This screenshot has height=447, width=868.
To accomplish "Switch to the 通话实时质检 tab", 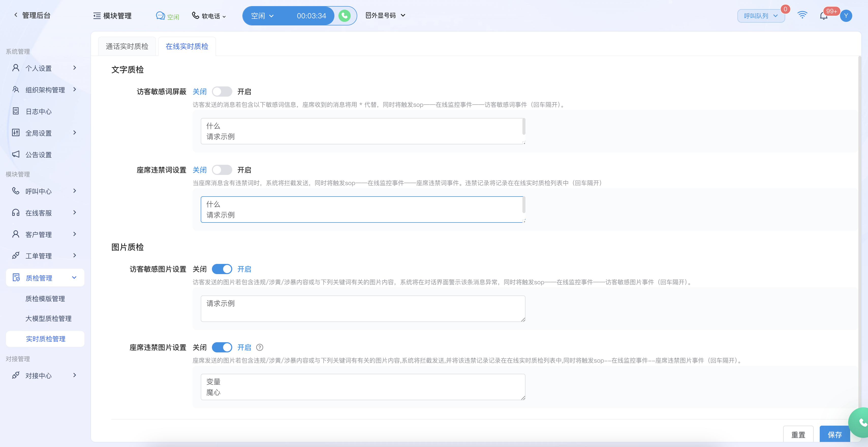I will click(127, 47).
